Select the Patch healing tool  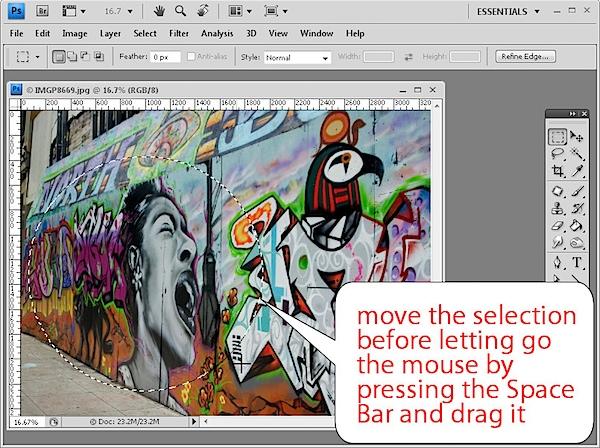[558, 191]
